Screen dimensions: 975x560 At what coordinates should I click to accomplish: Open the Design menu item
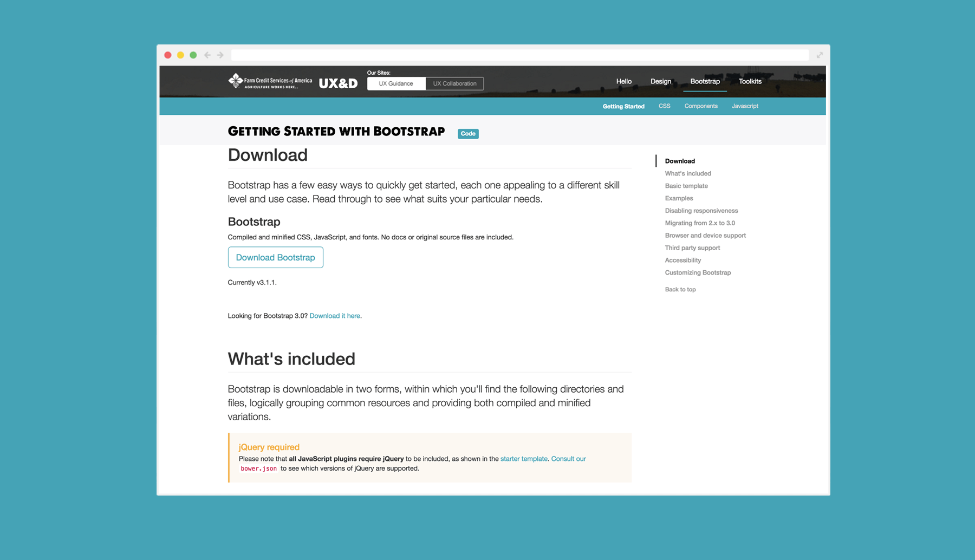click(661, 81)
